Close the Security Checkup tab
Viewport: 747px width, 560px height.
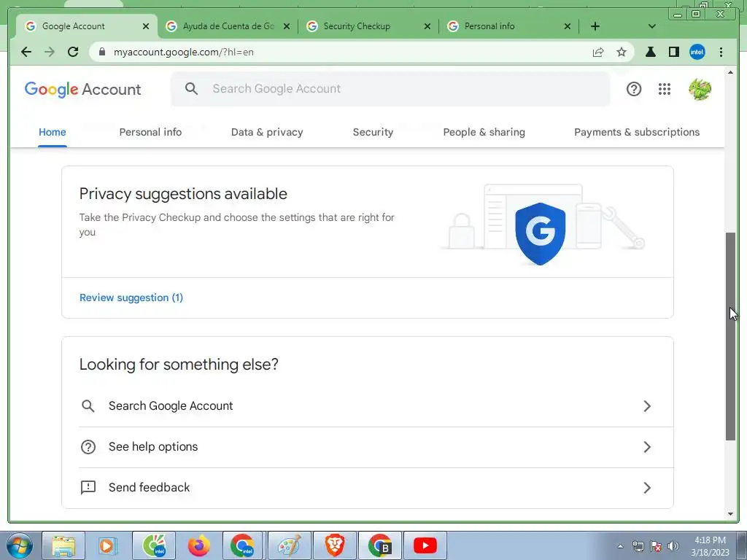(427, 26)
